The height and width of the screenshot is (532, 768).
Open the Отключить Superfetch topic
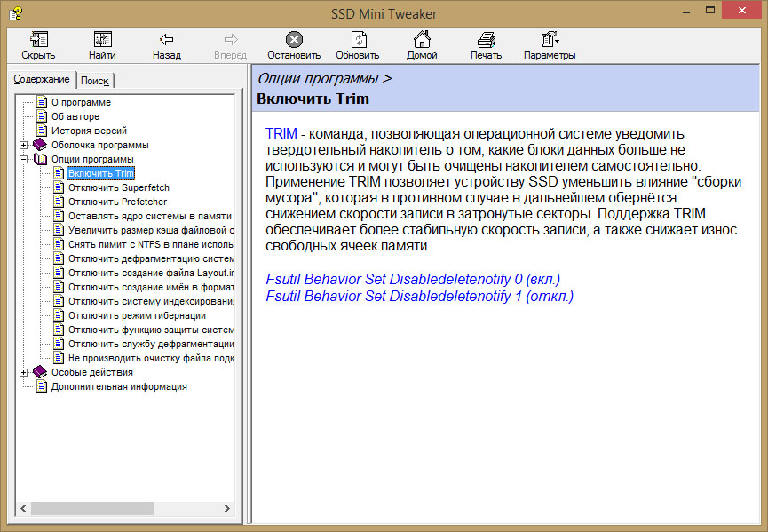pos(118,187)
